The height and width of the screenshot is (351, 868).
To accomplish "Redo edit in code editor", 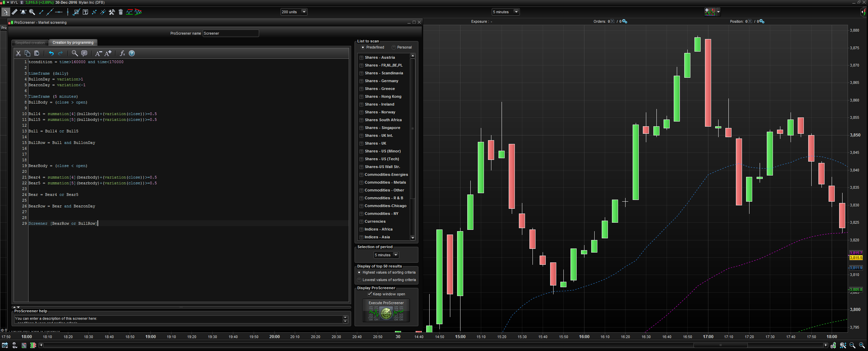I will pos(60,53).
